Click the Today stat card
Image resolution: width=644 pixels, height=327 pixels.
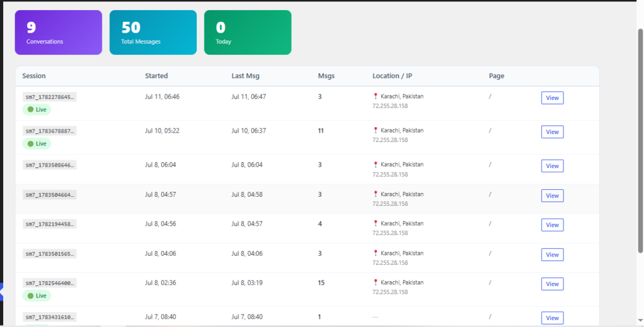click(x=248, y=33)
